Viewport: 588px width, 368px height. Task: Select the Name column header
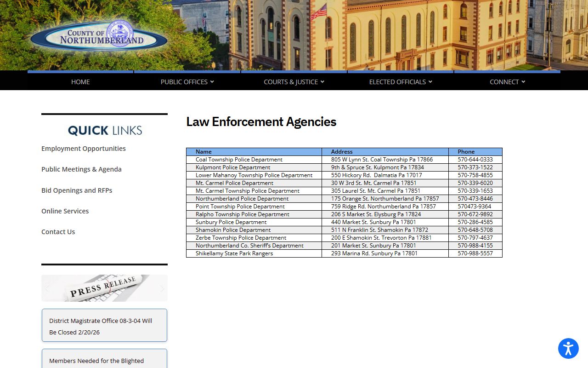[254, 152]
